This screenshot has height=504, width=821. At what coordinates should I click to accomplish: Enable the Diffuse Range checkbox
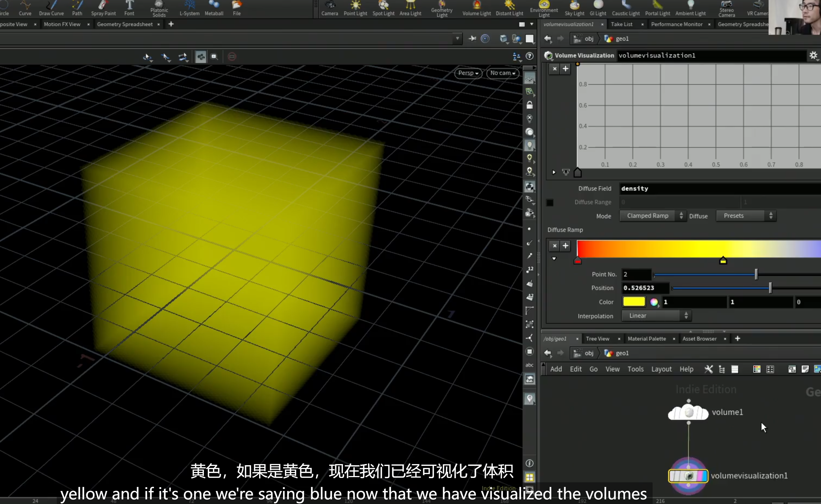tap(550, 202)
